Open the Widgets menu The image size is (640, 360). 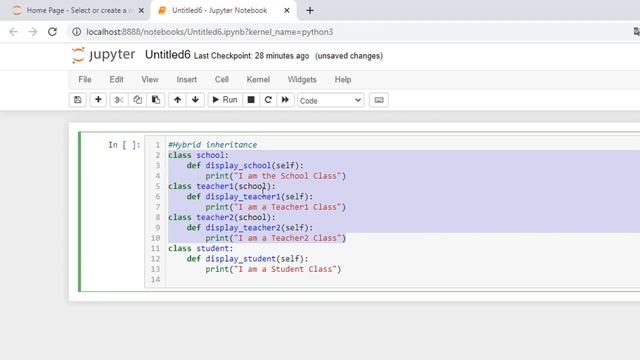coord(302,80)
